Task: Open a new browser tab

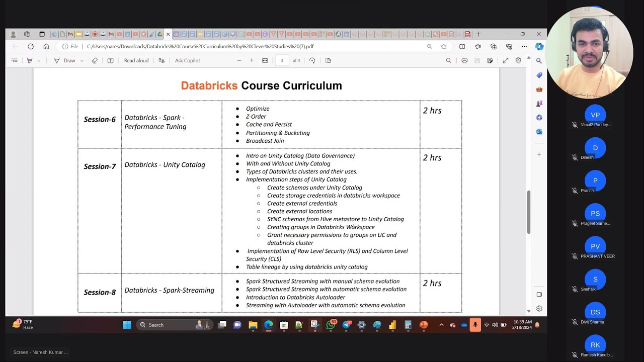Action: tap(478, 34)
